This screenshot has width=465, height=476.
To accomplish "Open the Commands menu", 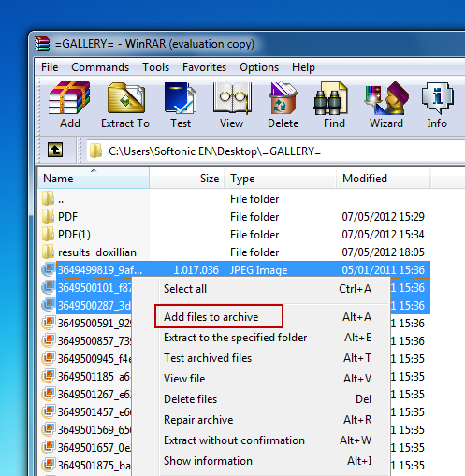I will 100,67.
